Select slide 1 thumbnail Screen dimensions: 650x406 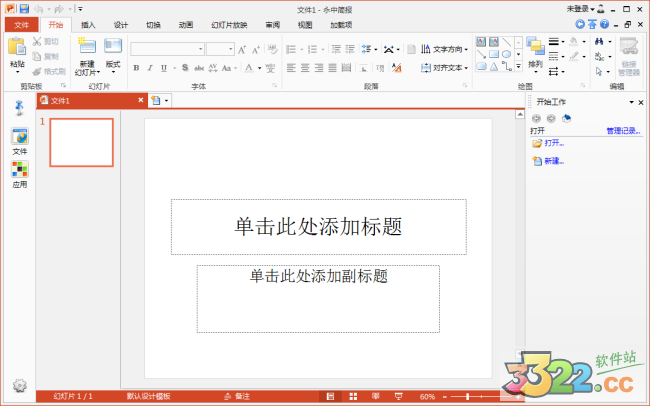[82, 143]
